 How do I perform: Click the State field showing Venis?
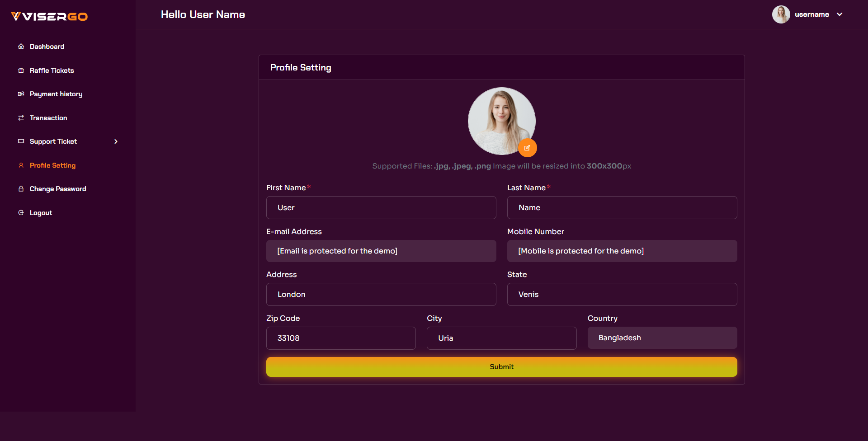tap(622, 294)
